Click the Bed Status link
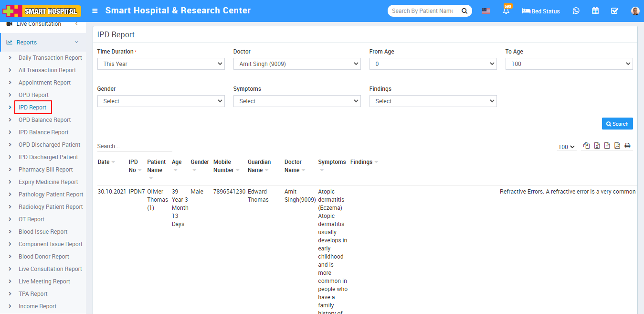 pos(541,11)
